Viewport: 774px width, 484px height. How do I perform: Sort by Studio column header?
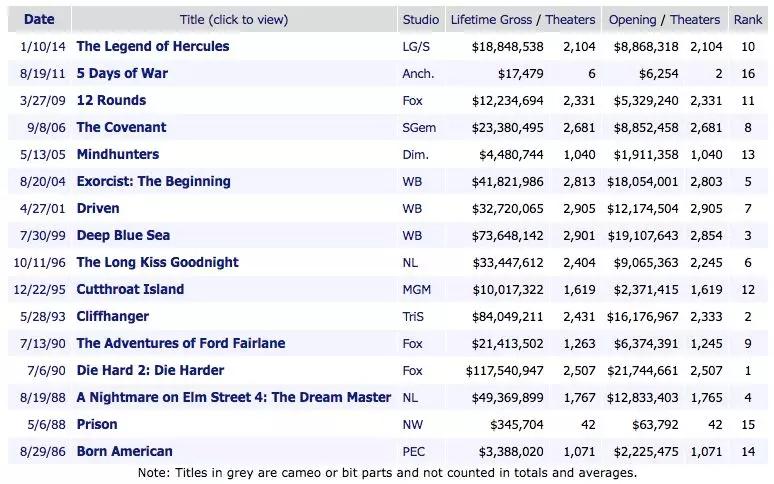click(420, 19)
